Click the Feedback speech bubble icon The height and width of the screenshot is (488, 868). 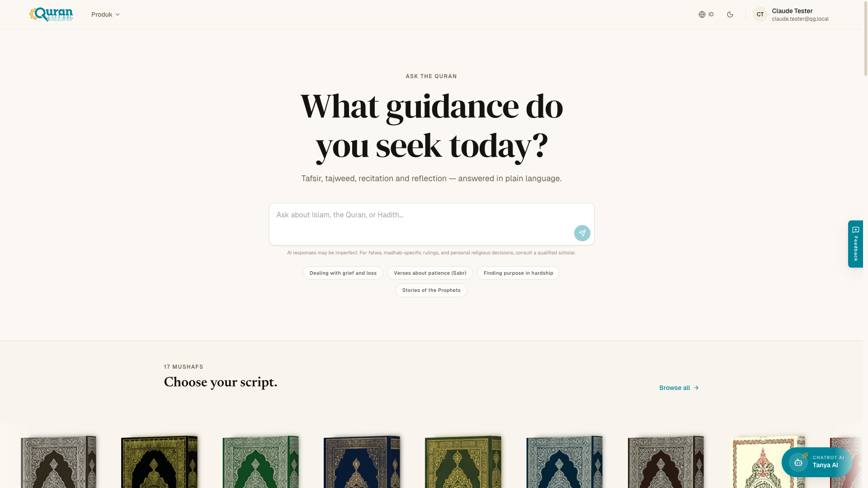pyautogui.click(x=856, y=230)
